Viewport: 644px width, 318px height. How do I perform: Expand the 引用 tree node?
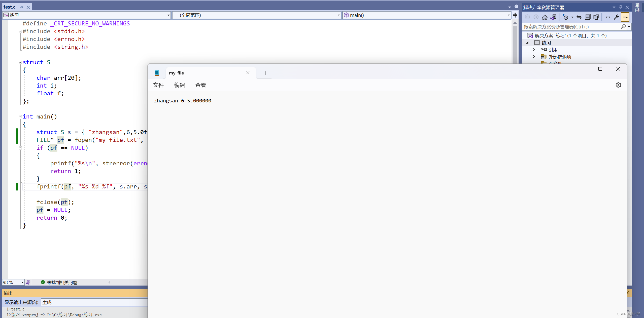(x=533, y=50)
